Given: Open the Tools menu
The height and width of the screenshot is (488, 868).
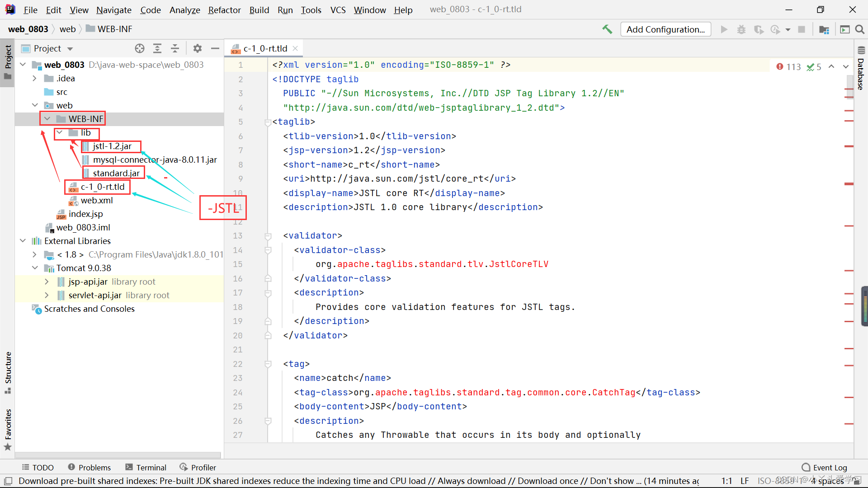Looking at the screenshot, I should click(311, 9).
